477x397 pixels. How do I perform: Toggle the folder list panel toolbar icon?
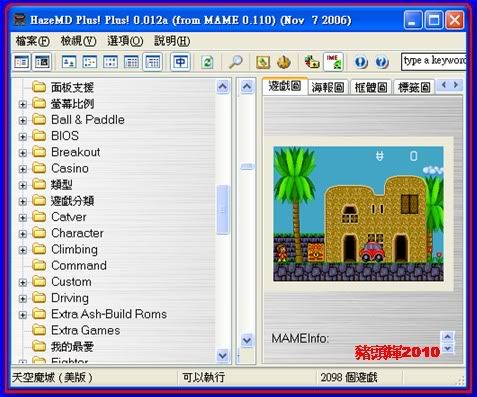coord(22,62)
